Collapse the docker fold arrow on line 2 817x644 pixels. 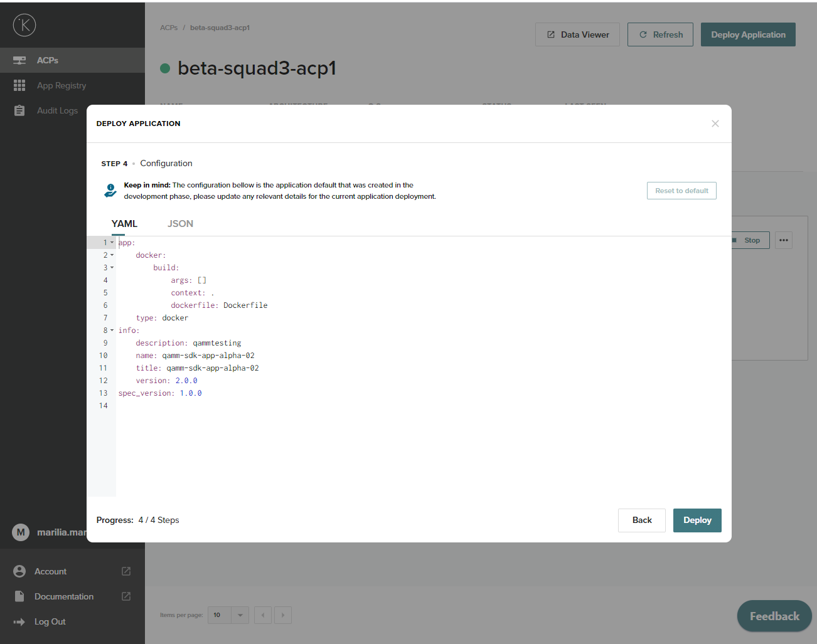point(112,255)
